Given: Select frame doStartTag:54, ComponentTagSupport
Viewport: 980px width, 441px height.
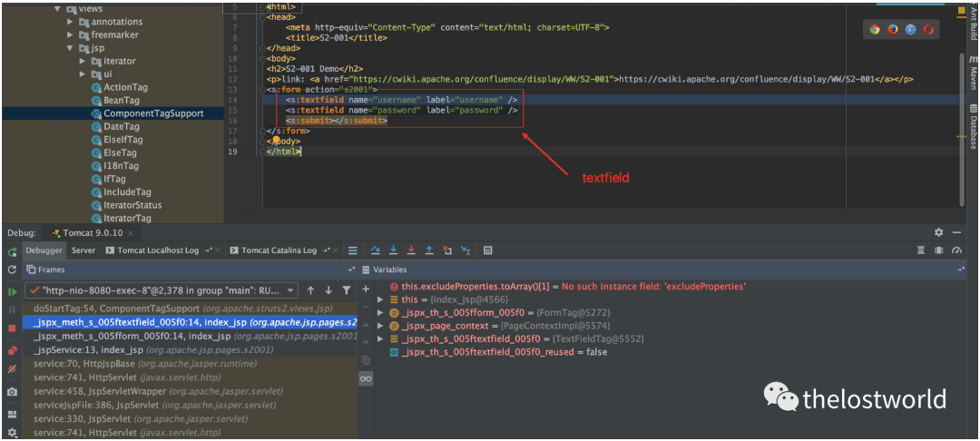Looking at the screenshot, I should (190, 309).
